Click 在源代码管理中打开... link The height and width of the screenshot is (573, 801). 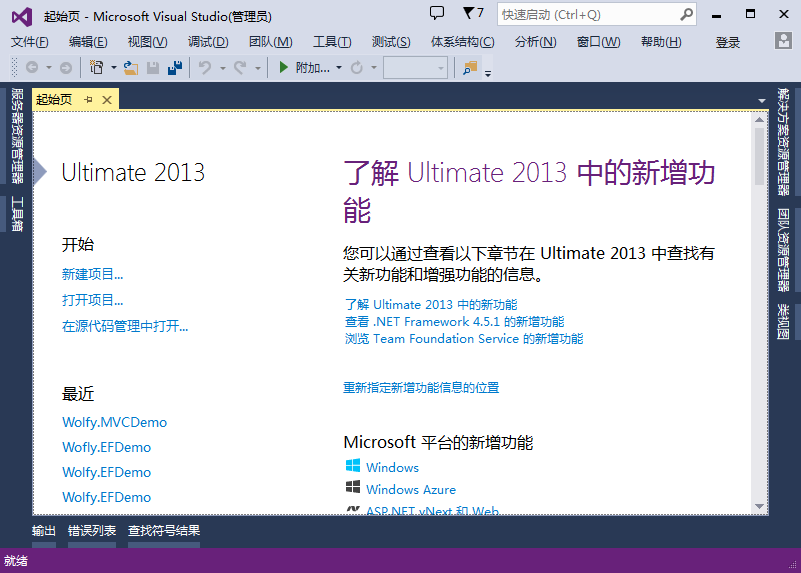[125, 326]
